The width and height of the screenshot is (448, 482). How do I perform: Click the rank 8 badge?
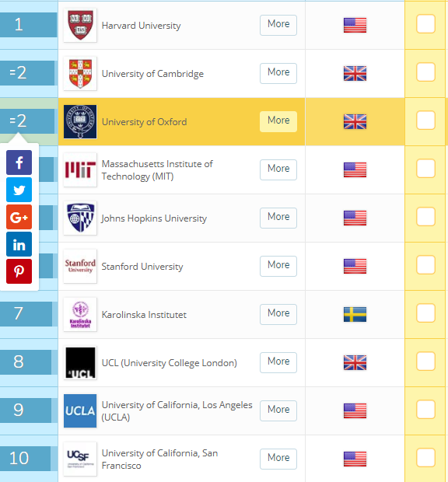coord(26,361)
